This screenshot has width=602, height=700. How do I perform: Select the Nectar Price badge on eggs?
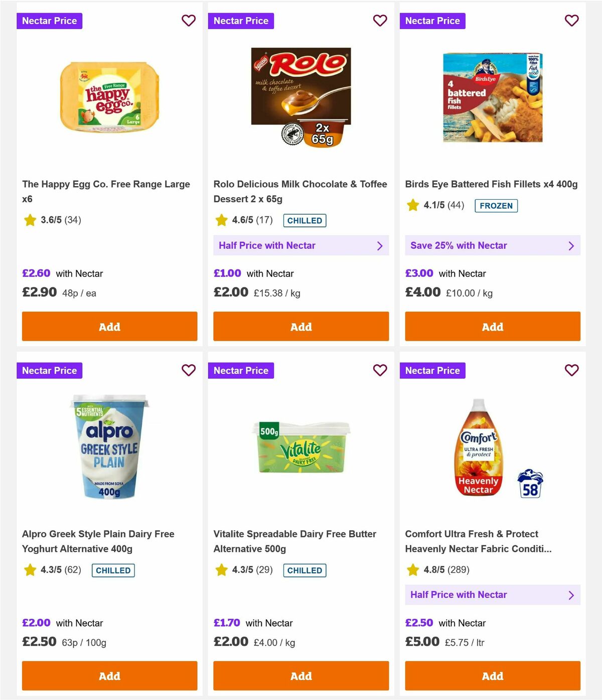pyautogui.click(x=49, y=21)
